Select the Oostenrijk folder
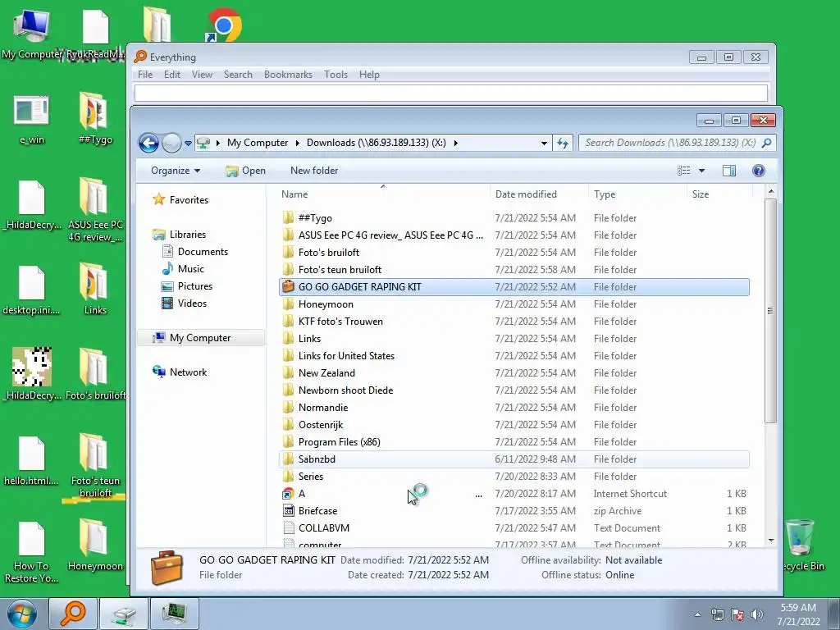 tap(514, 424)
